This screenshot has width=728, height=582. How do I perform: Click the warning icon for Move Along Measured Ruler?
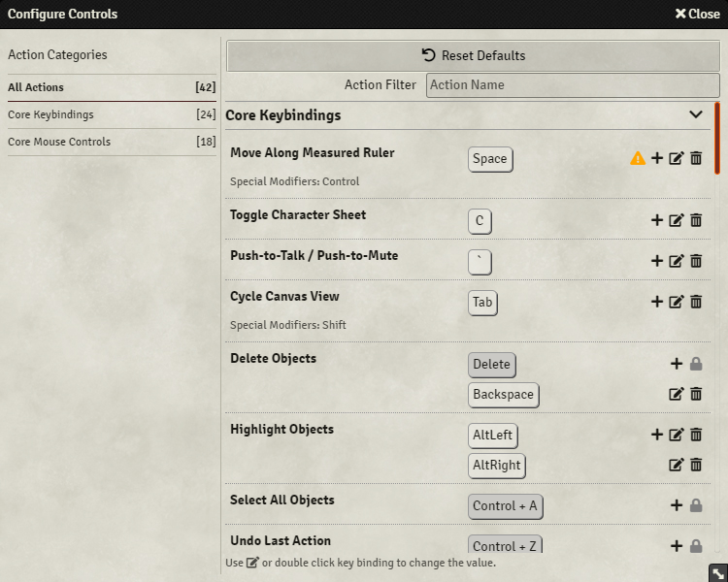(x=638, y=159)
